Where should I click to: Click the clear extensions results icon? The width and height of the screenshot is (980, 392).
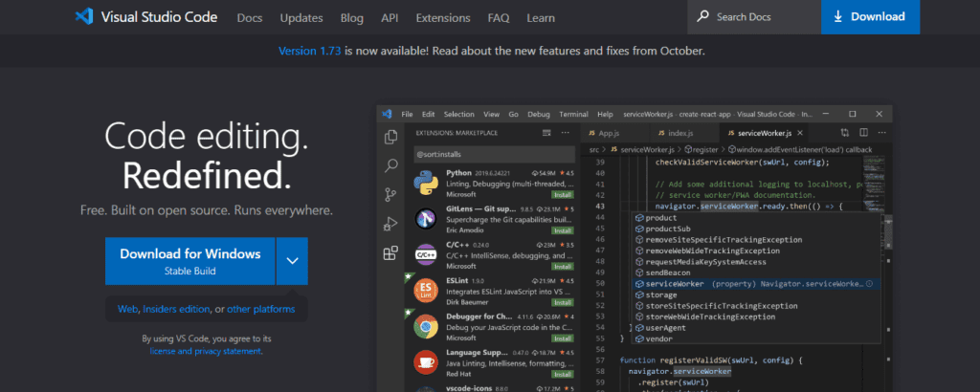pyautogui.click(x=546, y=133)
